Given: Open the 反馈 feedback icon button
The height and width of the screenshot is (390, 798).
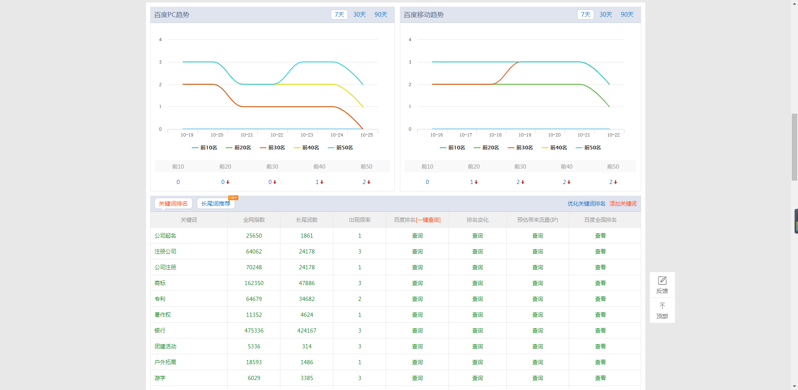Looking at the screenshot, I should [x=662, y=285].
